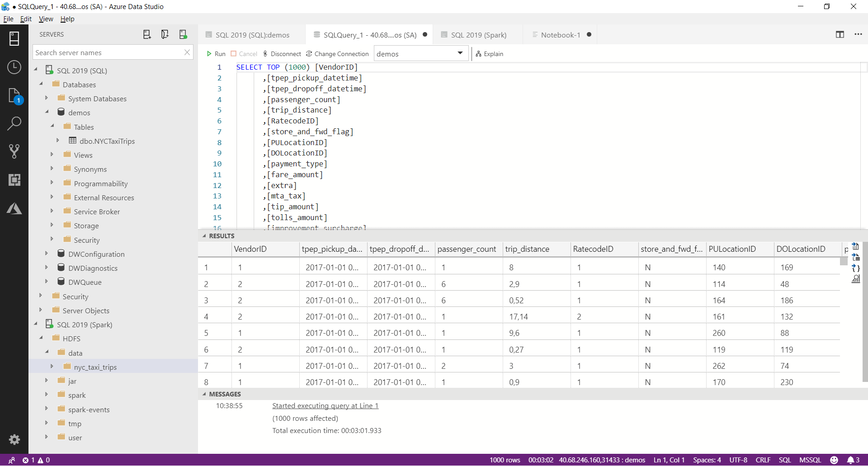Viewport: 868px width, 466px height.
Task: Select the New Connection icon above server list
Action: point(147,34)
